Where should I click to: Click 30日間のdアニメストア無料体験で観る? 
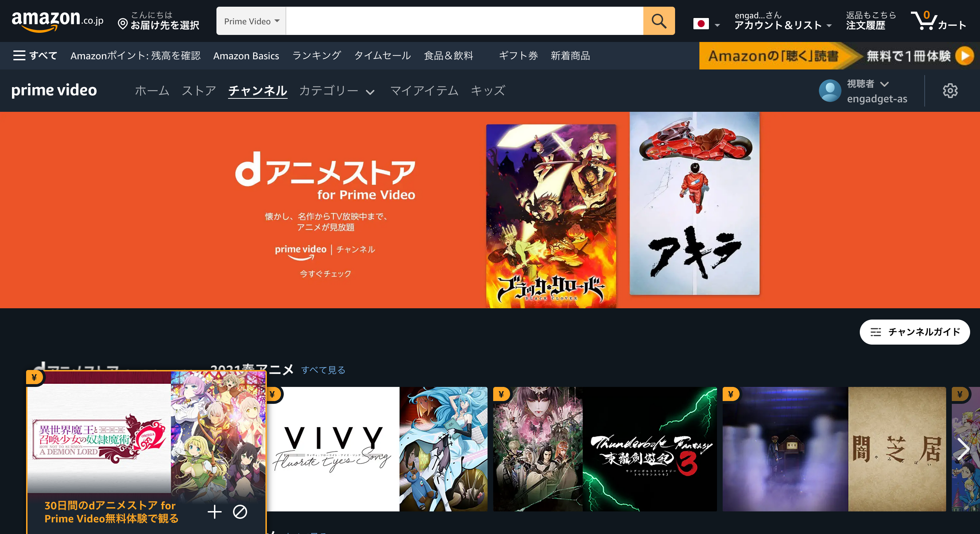111,511
